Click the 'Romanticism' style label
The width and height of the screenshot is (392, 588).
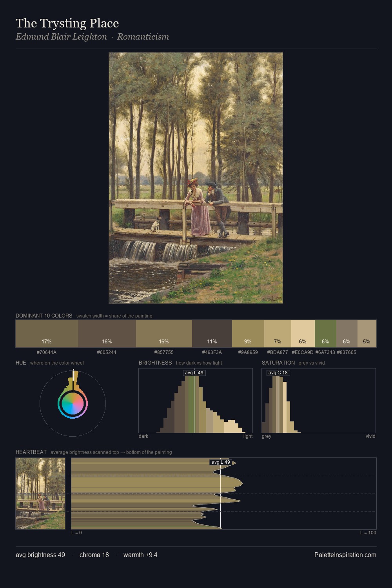(x=143, y=37)
